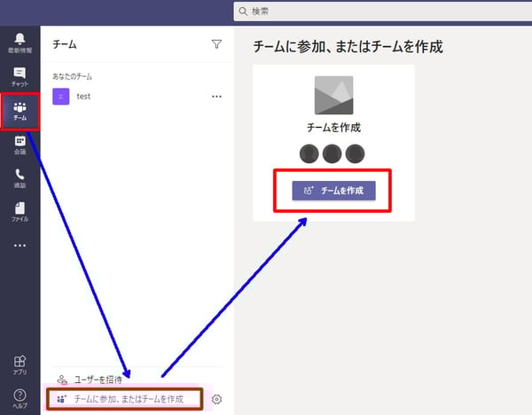Open the Calls phone icon

tap(20, 178)
